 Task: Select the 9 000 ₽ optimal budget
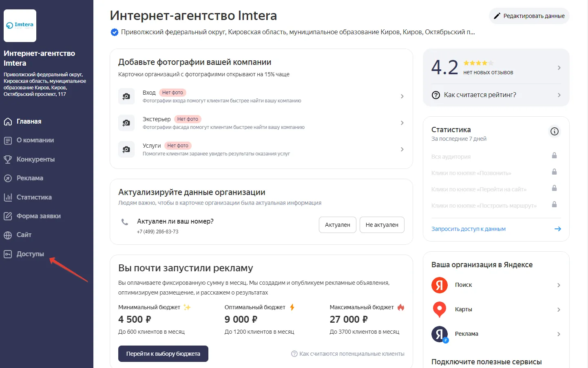click(x=241, y=319)
